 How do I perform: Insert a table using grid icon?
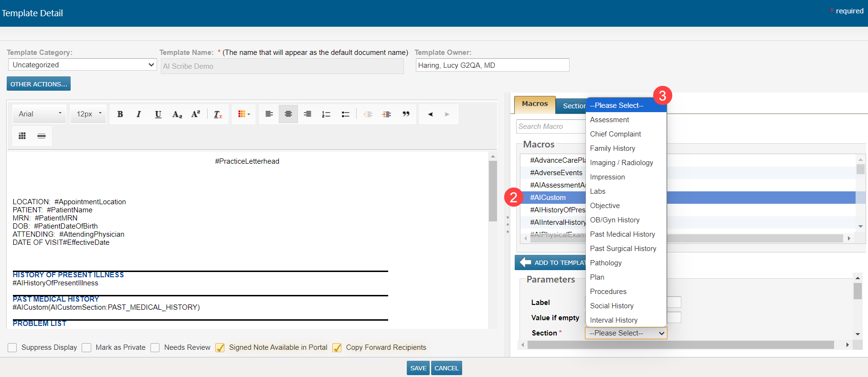point(22,136)
